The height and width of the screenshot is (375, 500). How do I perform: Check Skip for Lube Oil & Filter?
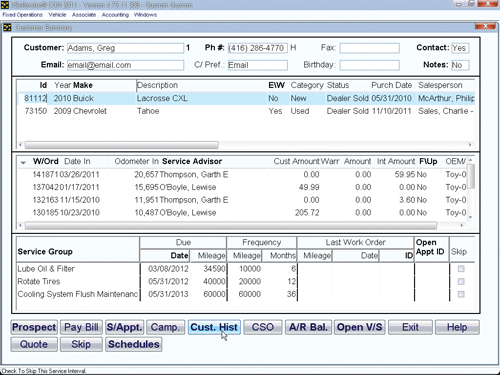tap(461, 269)
